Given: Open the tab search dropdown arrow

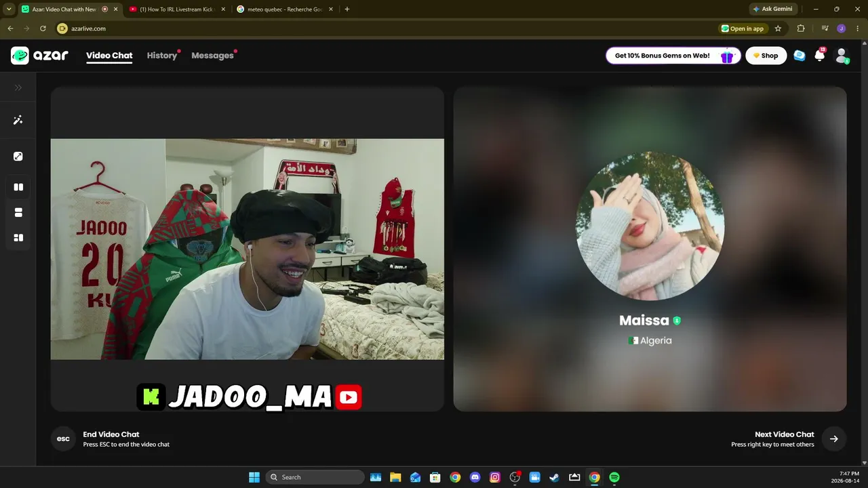Looking at the screenshot, I should point(9,9).
